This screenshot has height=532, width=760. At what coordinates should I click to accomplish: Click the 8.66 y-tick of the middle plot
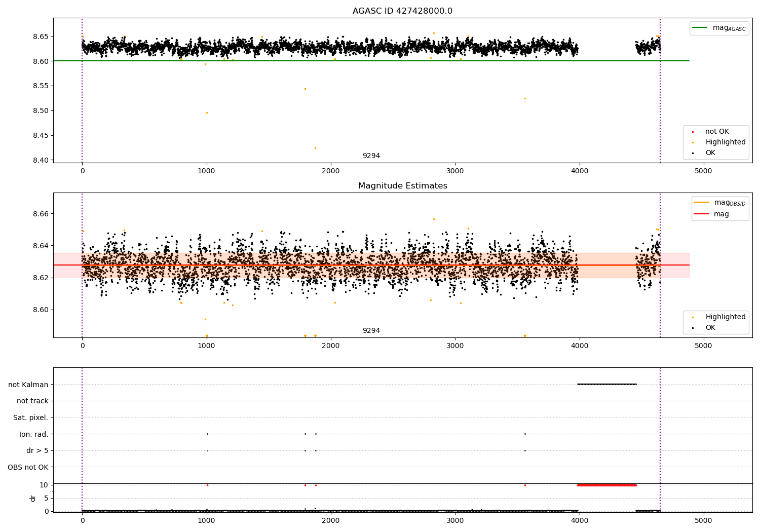pos(40,214)
